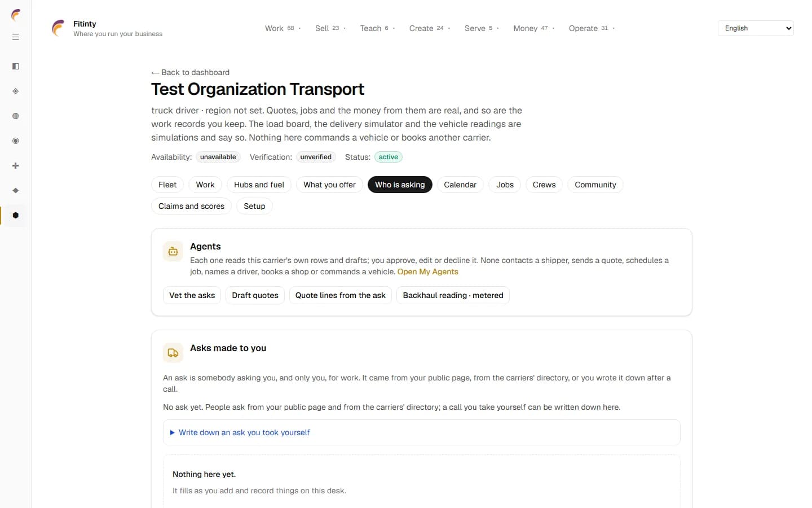Go to the Calendar tab
The width and height of the screenshot is (812, 508).
(460, 185)
